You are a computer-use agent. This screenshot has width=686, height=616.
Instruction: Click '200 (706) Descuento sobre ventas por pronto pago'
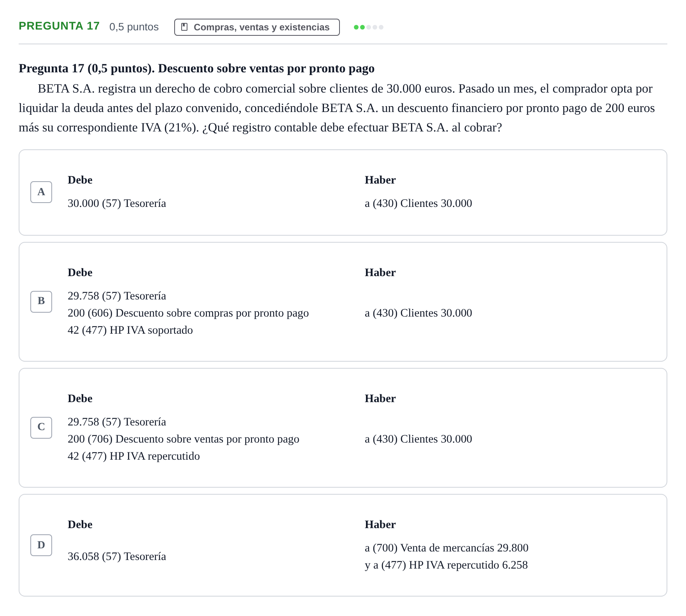click(x=184, y=439)
